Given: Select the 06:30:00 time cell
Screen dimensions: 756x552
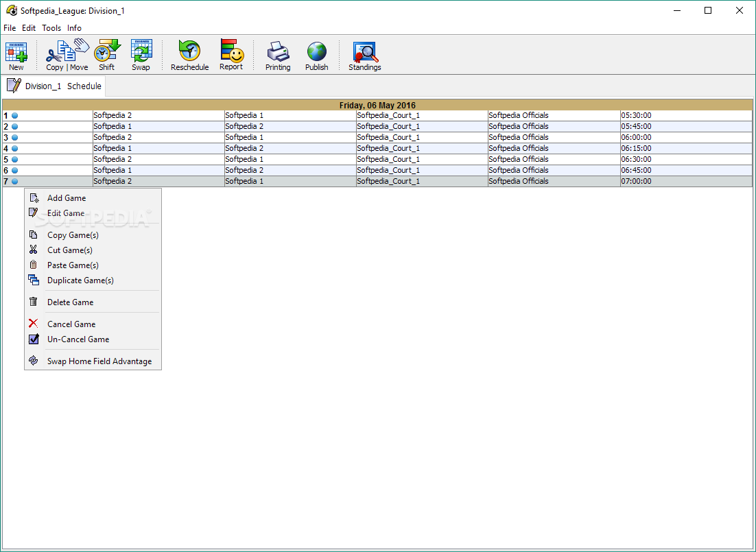Looking at the screenshot, I should (x=686, y=159).
